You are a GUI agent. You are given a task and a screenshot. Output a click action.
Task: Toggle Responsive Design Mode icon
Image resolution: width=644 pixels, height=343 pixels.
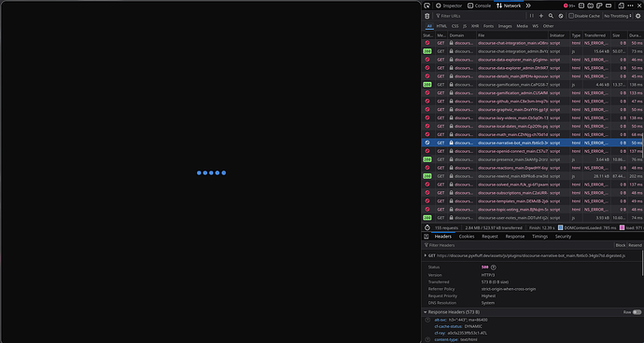pos(621,6)
